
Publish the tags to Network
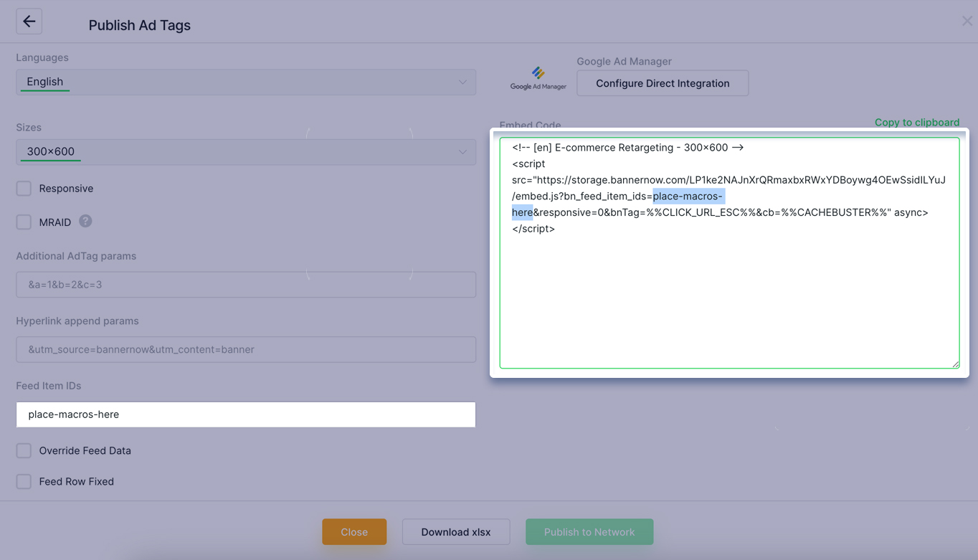coord(589,532)
